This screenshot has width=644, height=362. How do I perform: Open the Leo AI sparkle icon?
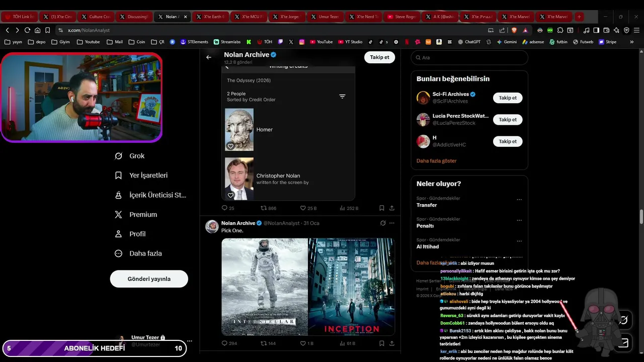[616, 30]
